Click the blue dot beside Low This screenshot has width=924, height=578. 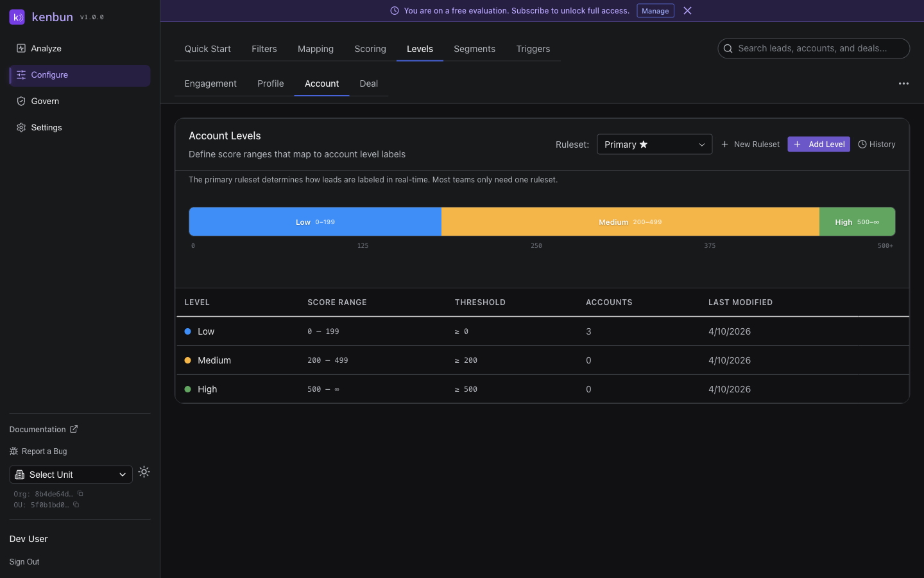(x=188, y=331)
